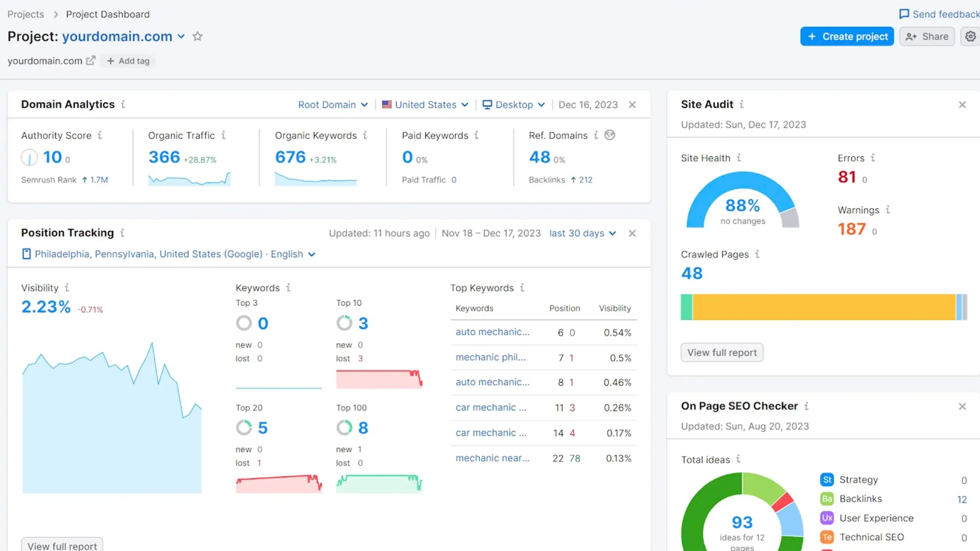Click the Strategy 'St' category icon

point(827,479)
